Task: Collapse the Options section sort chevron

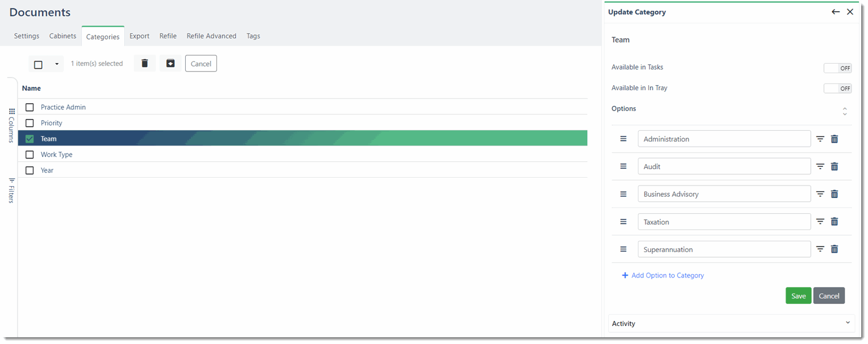Action: coord(845,111)
